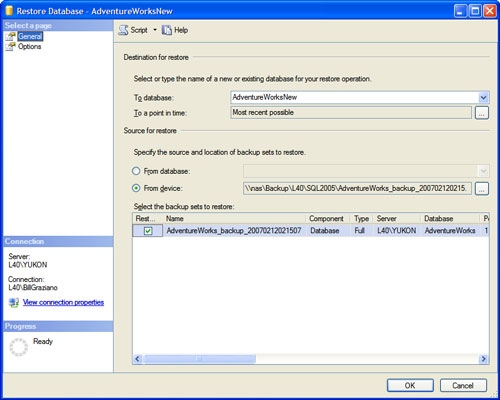Select the From database radio button
The width and height of the screenshot is (500, 400).
(x=136, y=171)
